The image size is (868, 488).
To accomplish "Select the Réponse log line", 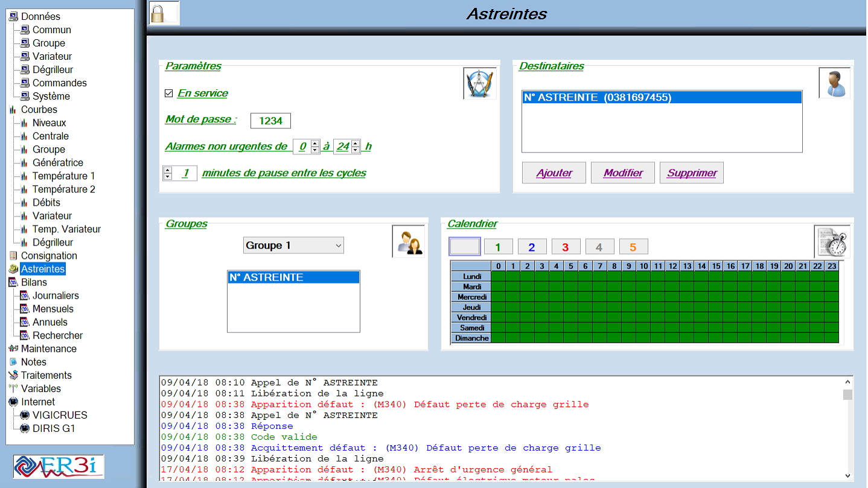I will 227,426.
